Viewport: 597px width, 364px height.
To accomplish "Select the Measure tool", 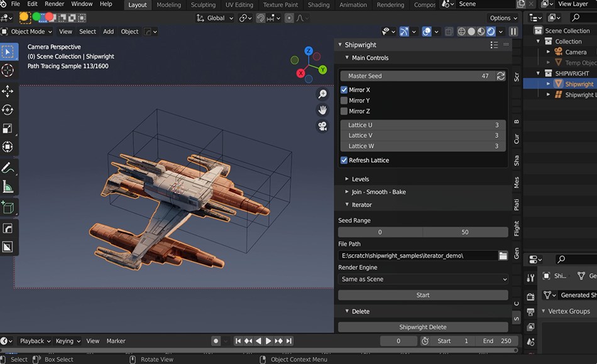I will pos(8,186).
